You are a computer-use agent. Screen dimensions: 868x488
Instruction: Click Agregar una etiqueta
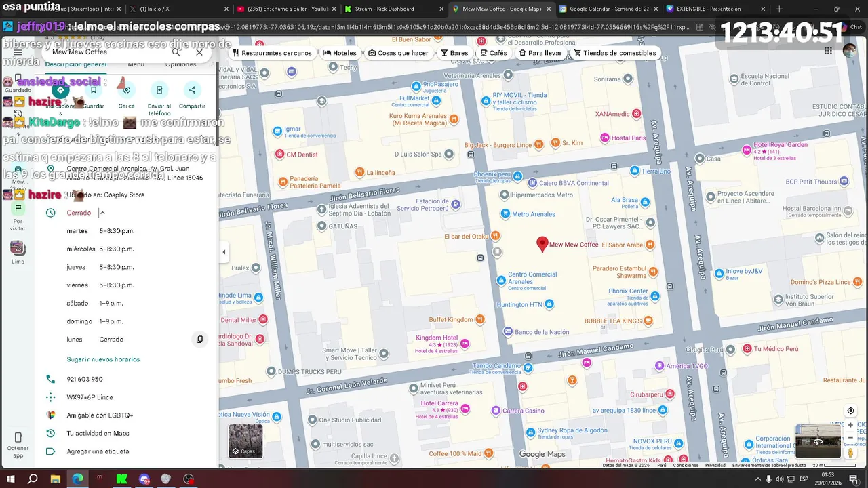pyautogui.click(x=98, y=451)
